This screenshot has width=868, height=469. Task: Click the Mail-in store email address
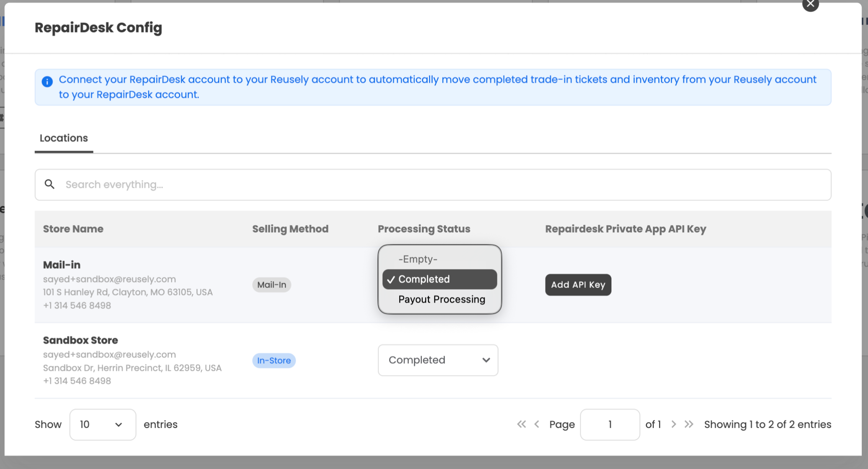pos(109,279)
